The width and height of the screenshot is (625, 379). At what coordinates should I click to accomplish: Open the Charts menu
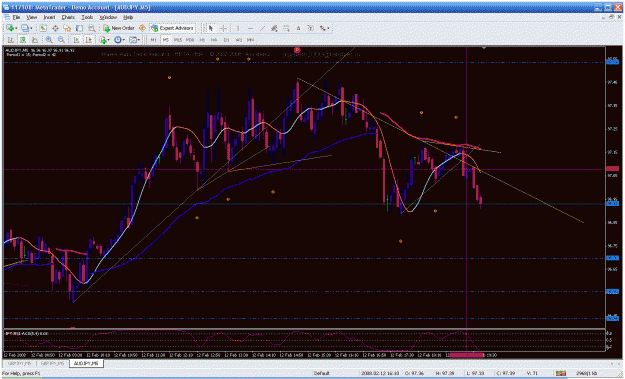click(x=68, y=18)
